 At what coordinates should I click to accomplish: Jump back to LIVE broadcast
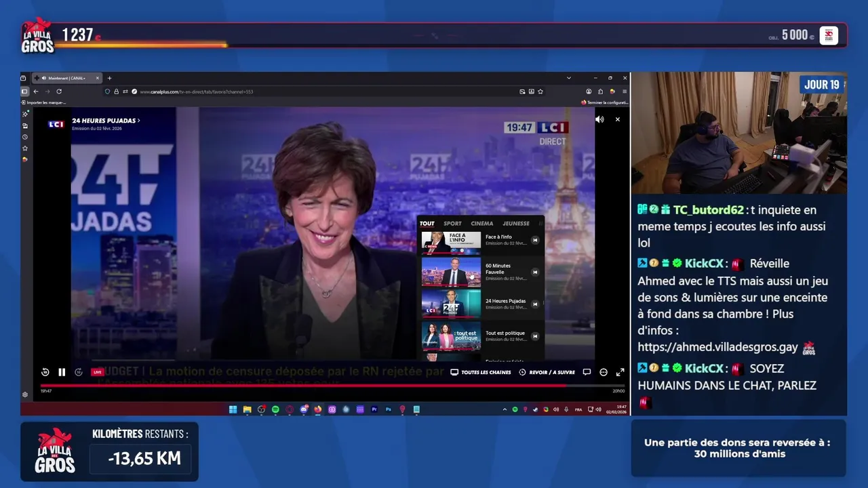tap(97, 372)
